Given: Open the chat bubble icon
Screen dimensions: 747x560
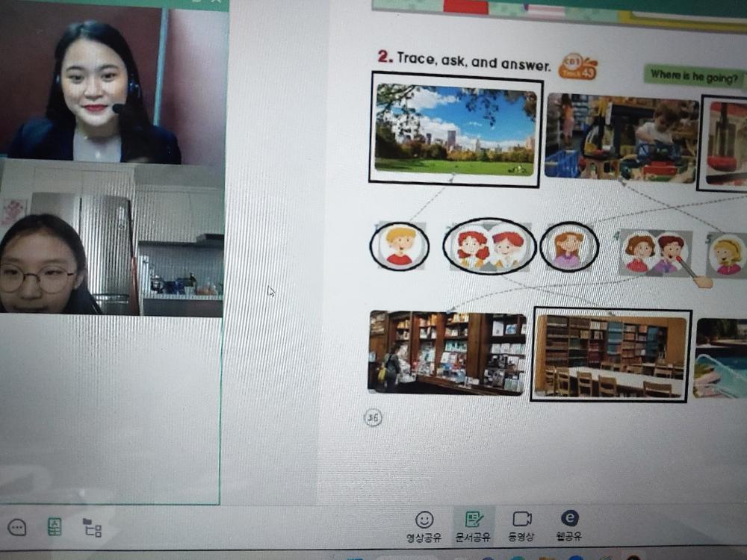Looking at the screenshot, I should tap(17, 527).
